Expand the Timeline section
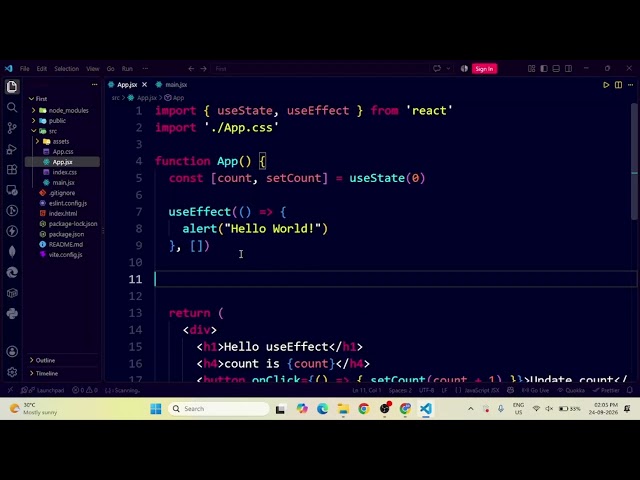Viewport: 640px width, 480px height. pos(47,373)
